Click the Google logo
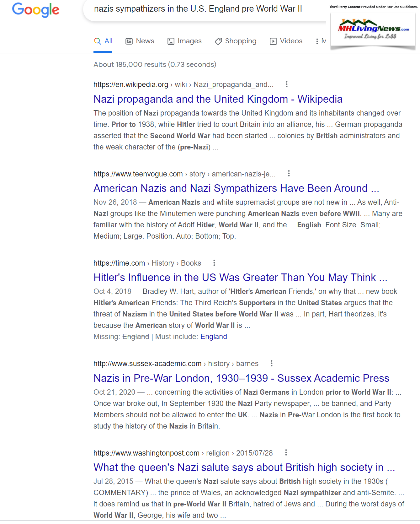The image size is (420, 524). pyautogui.click(x=35, y=10)
